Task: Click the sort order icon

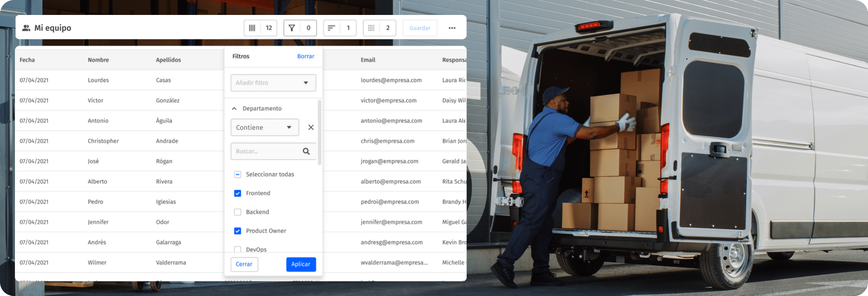Action: [x=331, y=28]
